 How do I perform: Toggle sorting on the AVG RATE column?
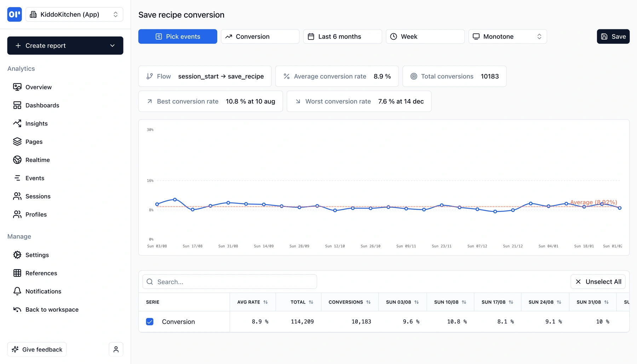265,302
